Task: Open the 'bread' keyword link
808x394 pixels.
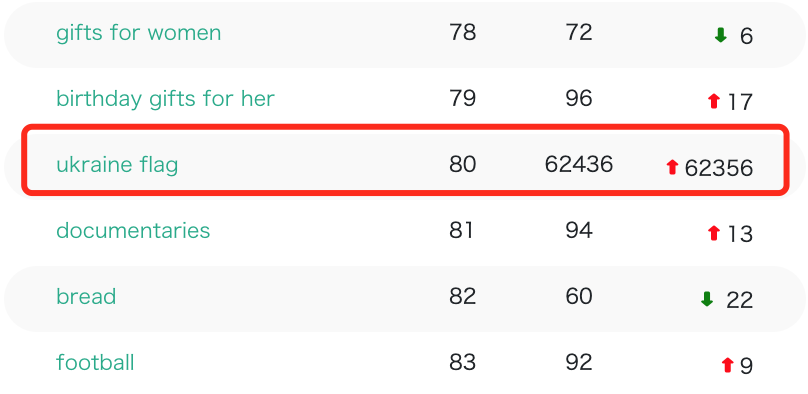Action: tap(86, 296)
